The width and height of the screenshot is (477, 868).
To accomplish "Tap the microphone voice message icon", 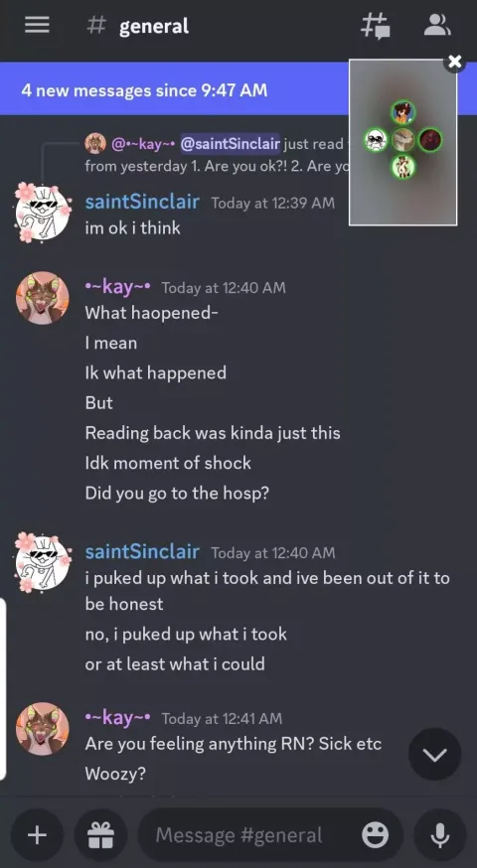I will point(440,835).
